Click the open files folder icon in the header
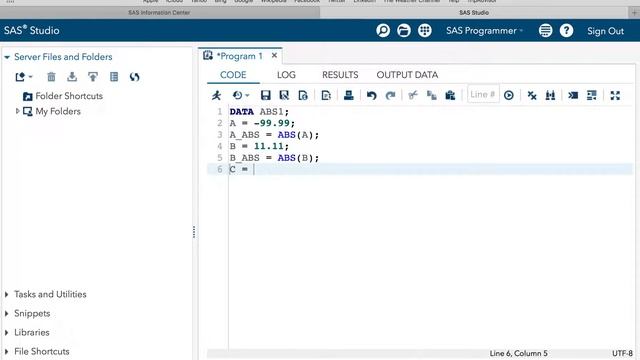640x360 pixels. coord(404,31)
